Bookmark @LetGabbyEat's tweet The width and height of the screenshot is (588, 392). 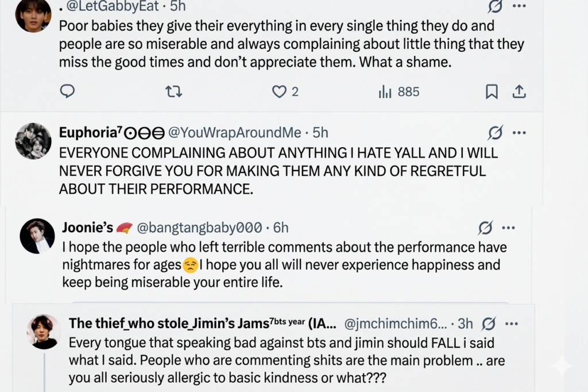491,91
